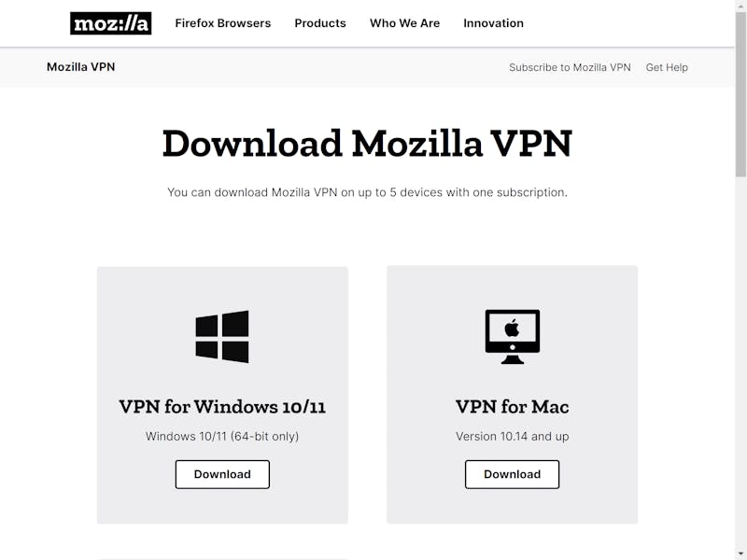
Task: Click the Download Mozilla VPN headline
Action: click(367, 144)
